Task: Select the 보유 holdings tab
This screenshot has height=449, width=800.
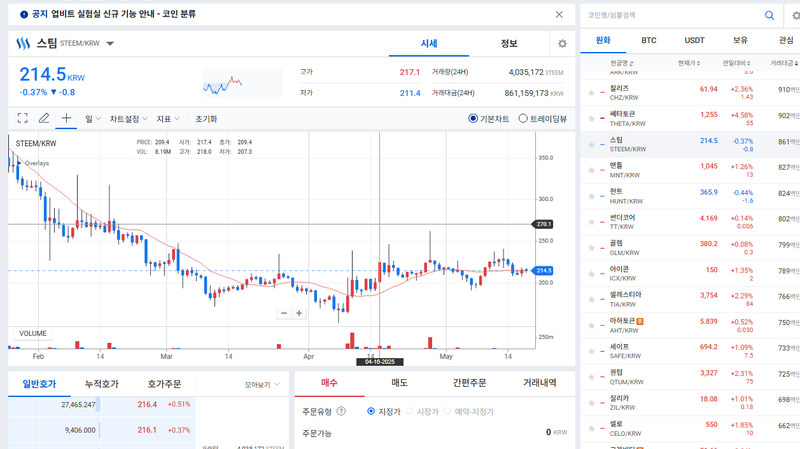Action: [x=740, y=40]
